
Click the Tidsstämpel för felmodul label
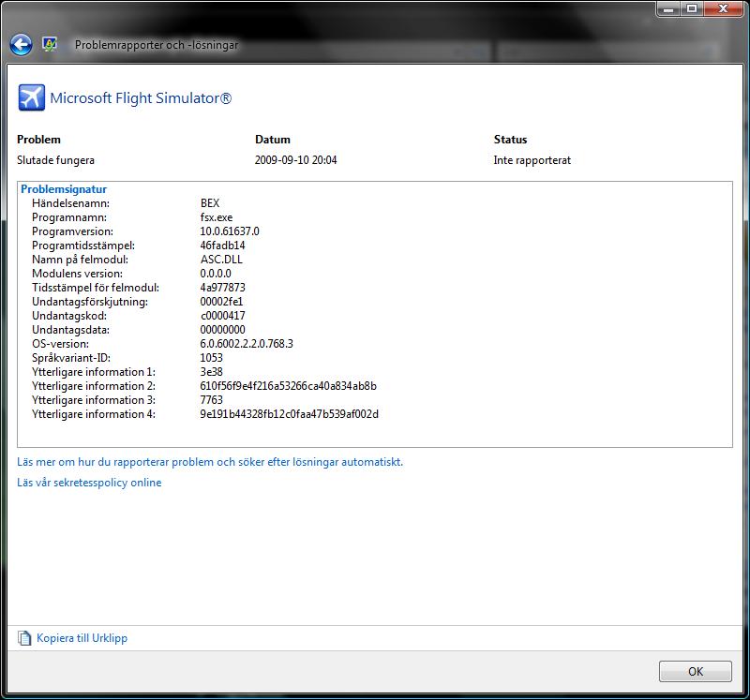[96, 288]
